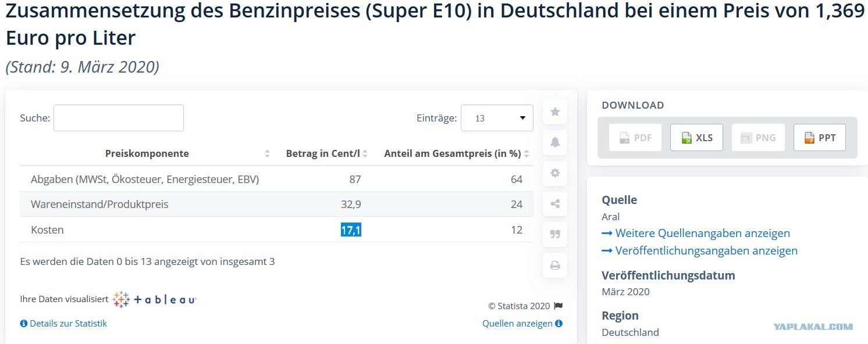Image resolution: width=868 pixels, height=344 pixels.
Task: Click the greyed PNG download button
Action: [x=758, y=138]
